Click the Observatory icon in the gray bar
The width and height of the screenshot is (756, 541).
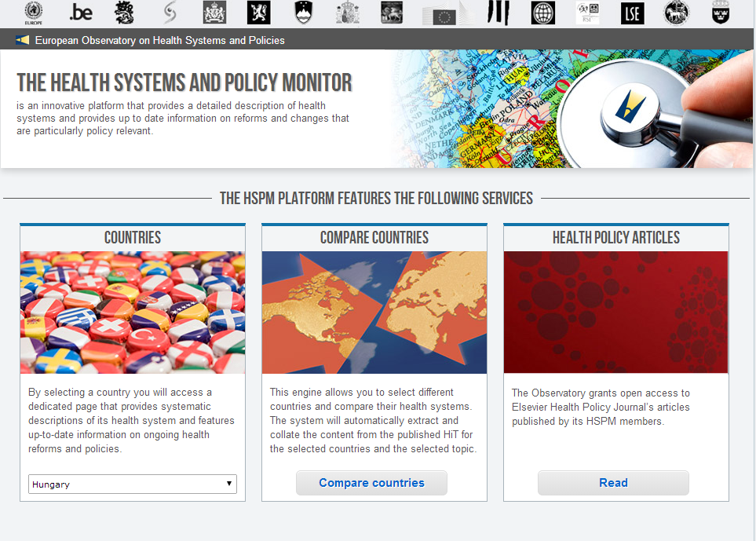[x=24, y=38]
